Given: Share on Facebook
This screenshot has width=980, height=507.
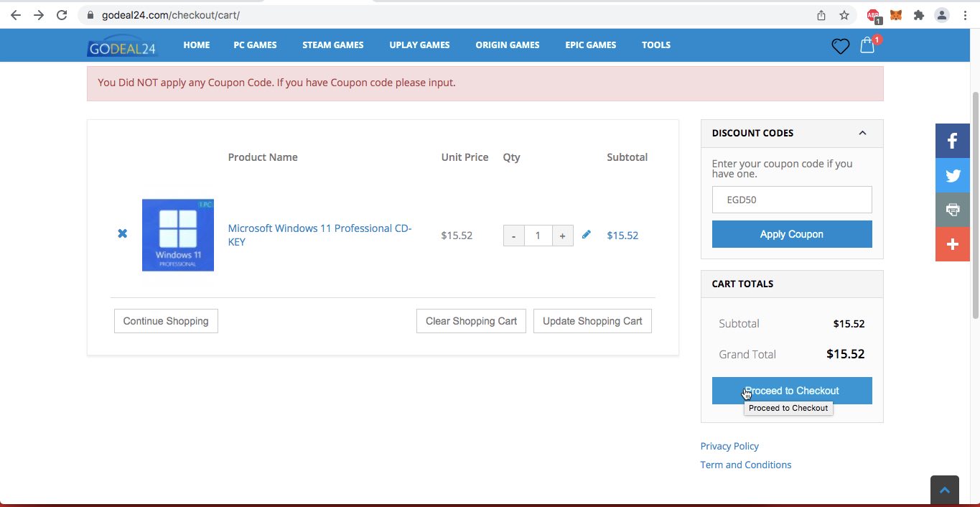Looking at the screenshot, I should coord(953,141).
